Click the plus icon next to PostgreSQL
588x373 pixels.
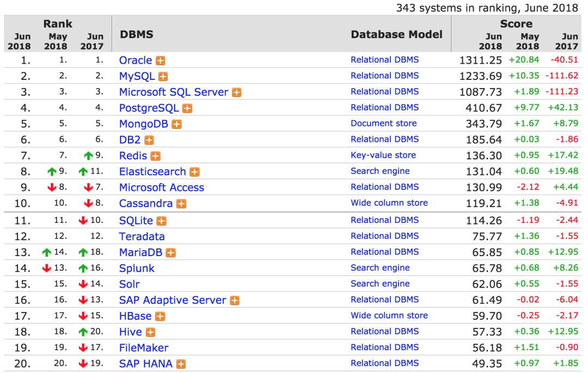187,109
